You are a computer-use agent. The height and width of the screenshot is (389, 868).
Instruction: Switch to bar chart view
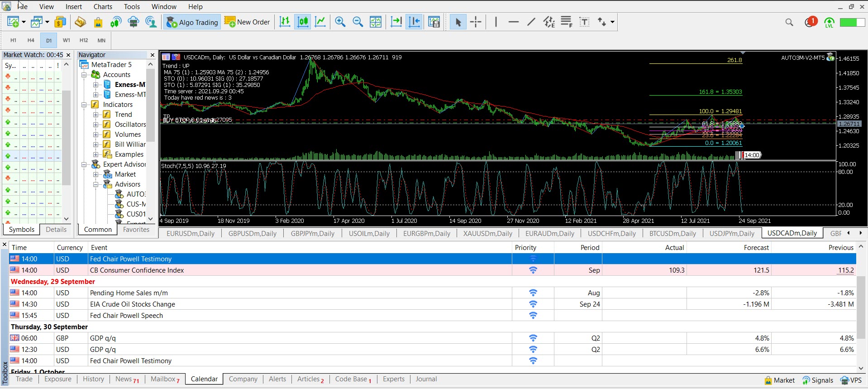(285, 22)
